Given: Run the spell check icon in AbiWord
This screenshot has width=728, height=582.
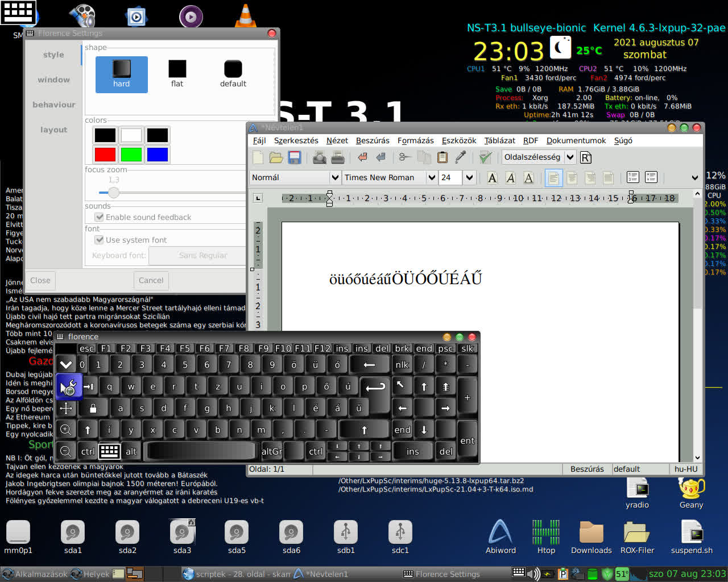Looking at the screenshot, I should coord(485,157).
